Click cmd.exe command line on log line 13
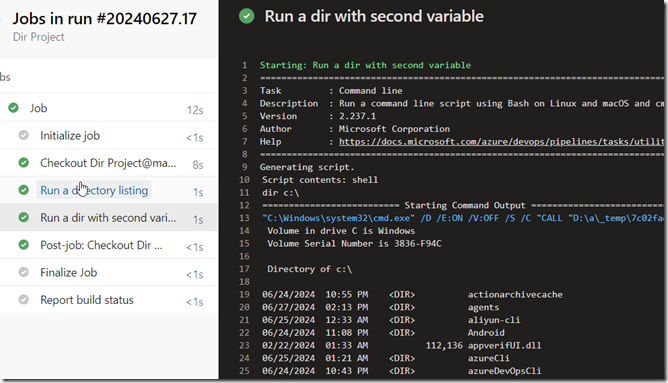Image resolution: width=668 pixels, height=383 pixels. pos(463,218)
